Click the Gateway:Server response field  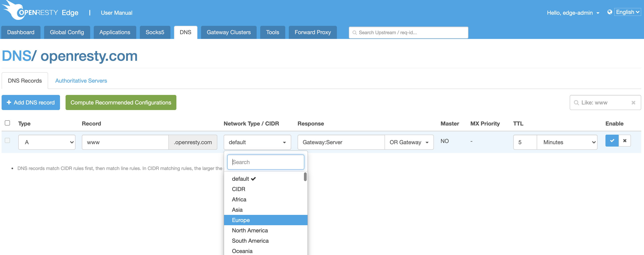pos(341,142)
